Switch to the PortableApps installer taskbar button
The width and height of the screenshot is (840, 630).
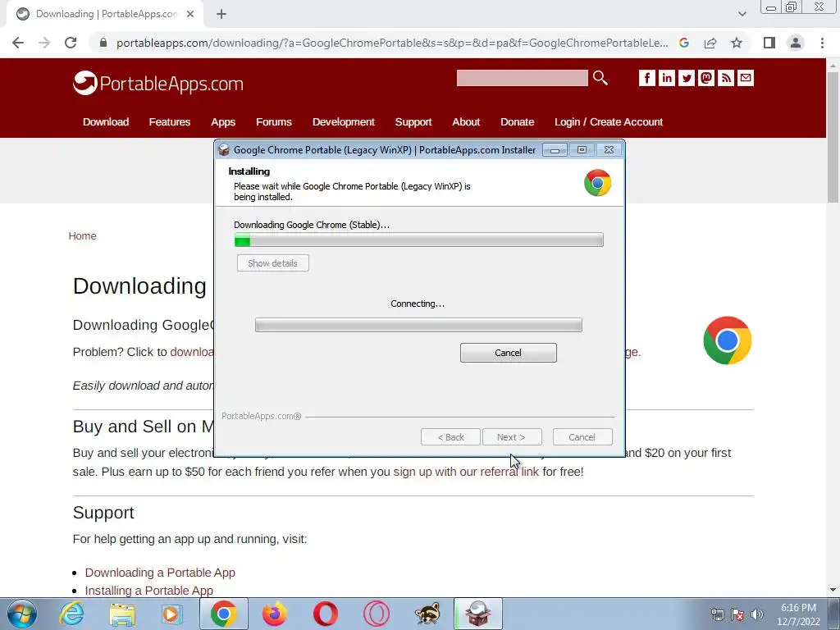[478, 614]
